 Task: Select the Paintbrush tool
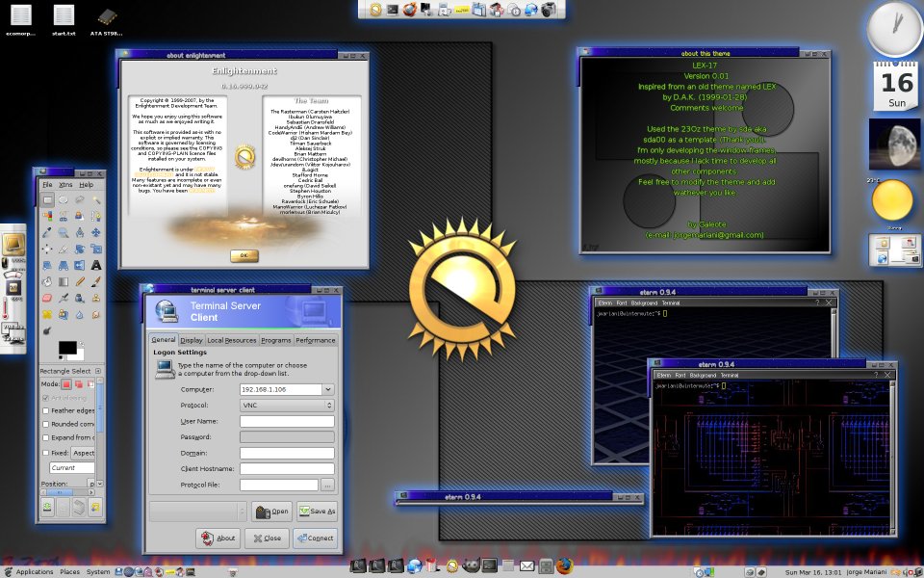tap(96, 281)
